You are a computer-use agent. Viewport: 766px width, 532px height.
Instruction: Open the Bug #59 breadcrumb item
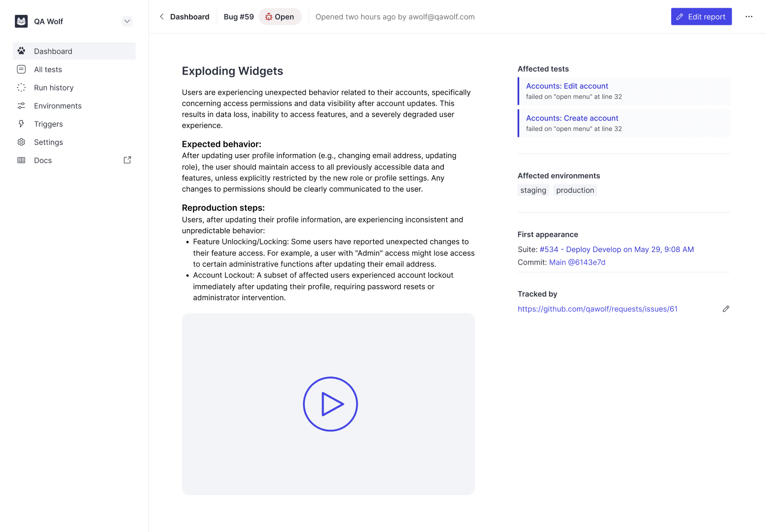click(238, 16)
